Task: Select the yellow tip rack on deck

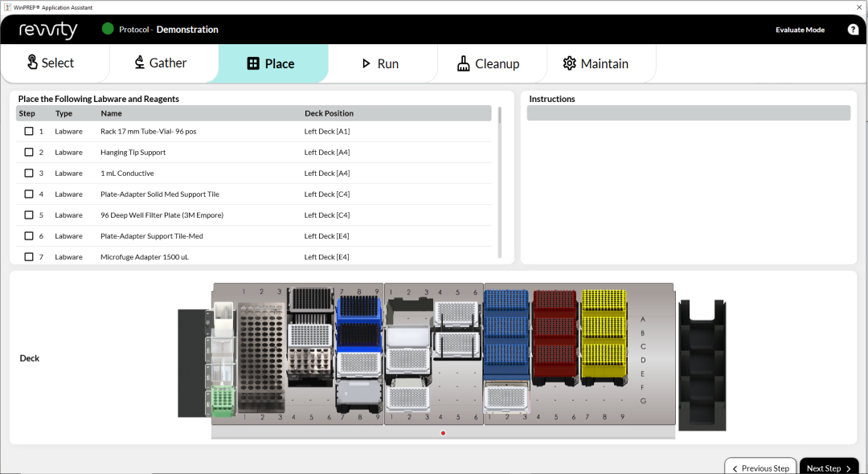Action: click(603, 333)
